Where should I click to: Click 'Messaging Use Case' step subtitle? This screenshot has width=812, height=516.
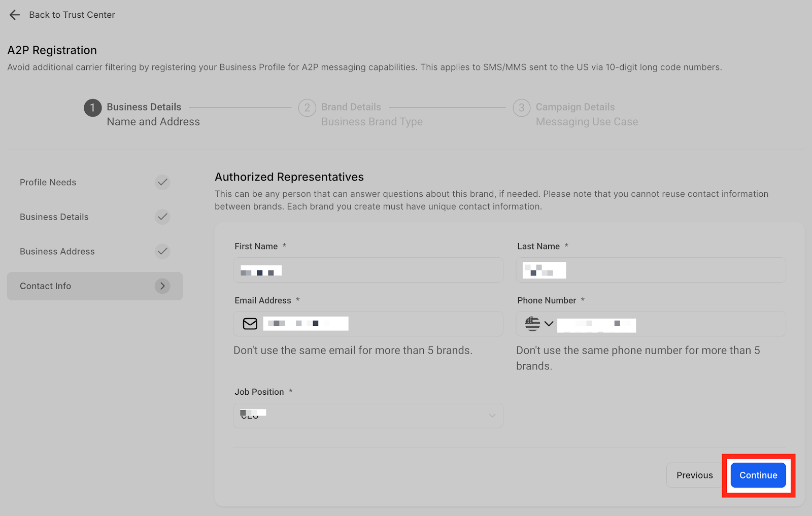tap(587, 122)
